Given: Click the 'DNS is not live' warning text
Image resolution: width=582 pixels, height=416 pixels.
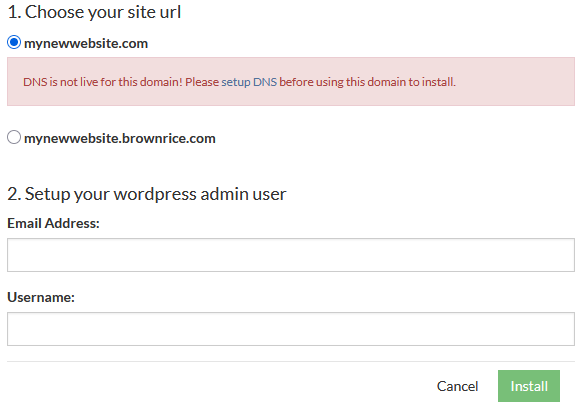Looking at the screenshot, I should pyautogui.click(x=103, y=82).
